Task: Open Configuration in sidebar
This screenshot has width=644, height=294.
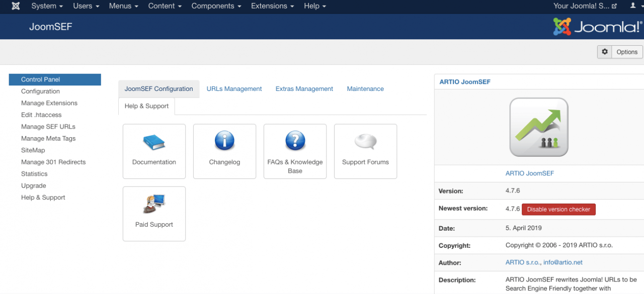Action: [40, 91]
